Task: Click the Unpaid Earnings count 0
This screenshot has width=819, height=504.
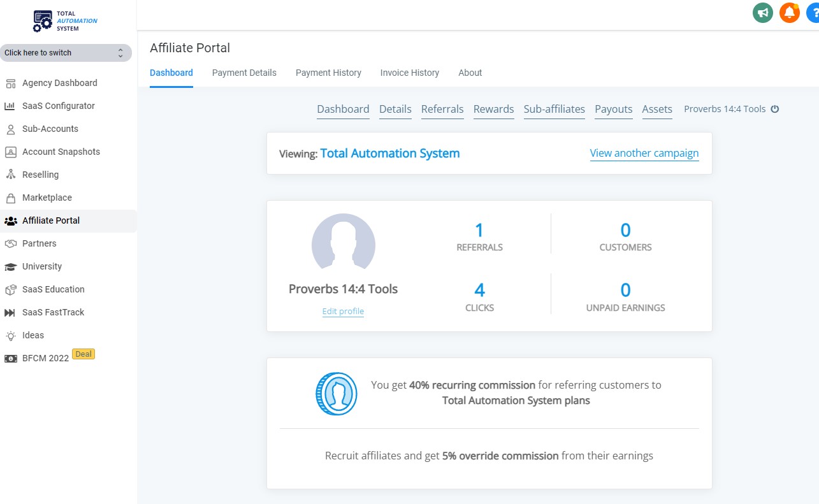Action: coord(626,291)
